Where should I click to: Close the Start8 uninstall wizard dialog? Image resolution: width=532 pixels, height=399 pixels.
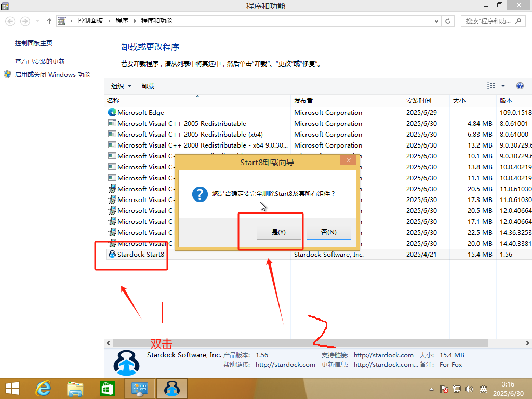(349, 160)
